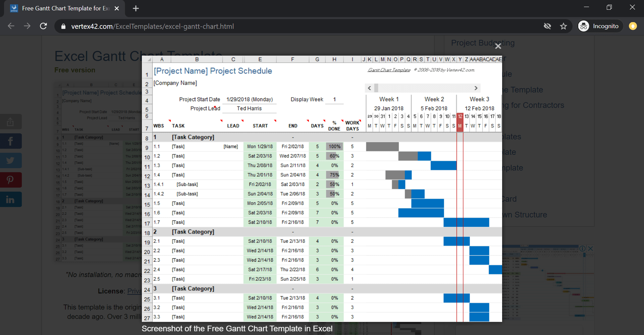Pin the page with the Pinterest icon
644x335 pixels.
click(10, 180)
